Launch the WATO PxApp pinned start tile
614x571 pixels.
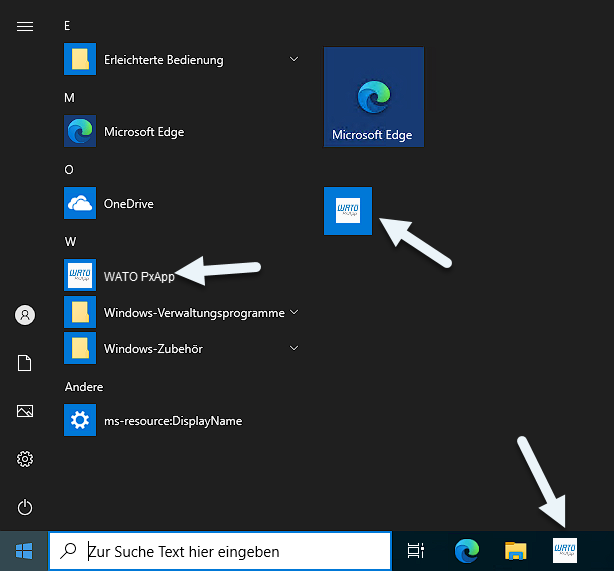[348, 211]
